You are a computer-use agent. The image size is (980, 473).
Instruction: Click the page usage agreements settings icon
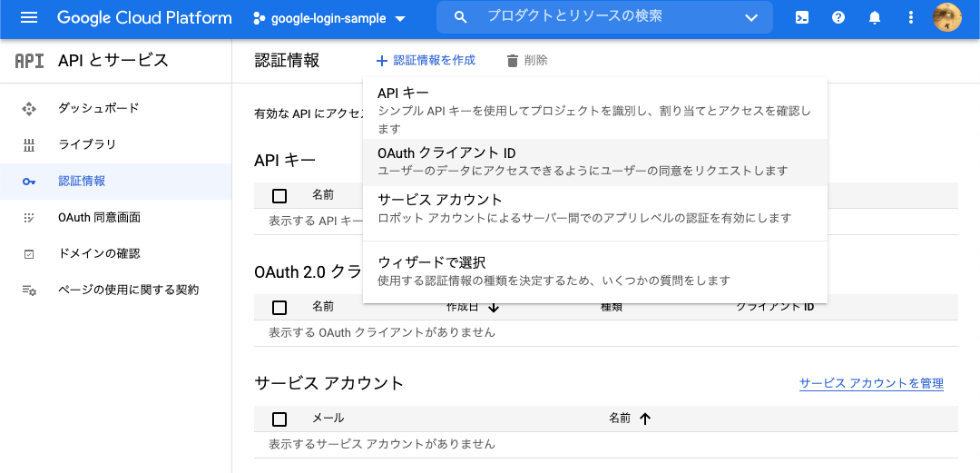[29, 291]
